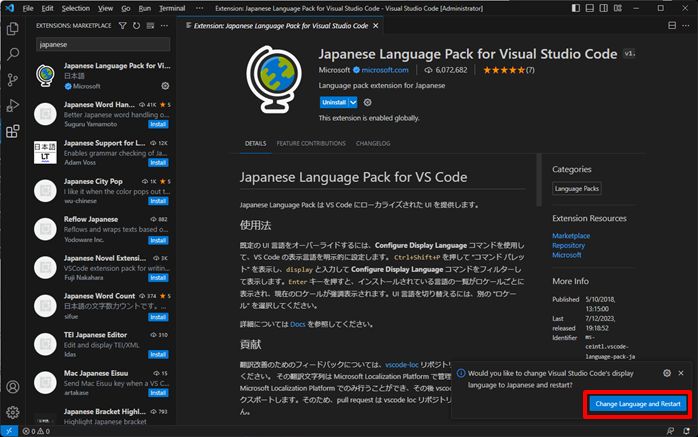The width and height of the screenshot is (698, 437).
Task: Install Japanese Support for LanguageTool extension
Action: [x=158, y=162]
